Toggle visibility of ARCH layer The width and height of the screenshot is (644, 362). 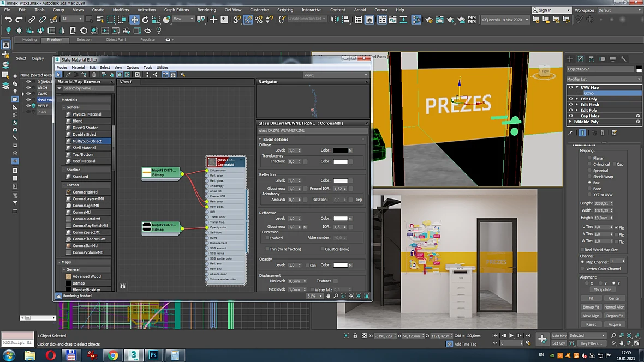28,87
